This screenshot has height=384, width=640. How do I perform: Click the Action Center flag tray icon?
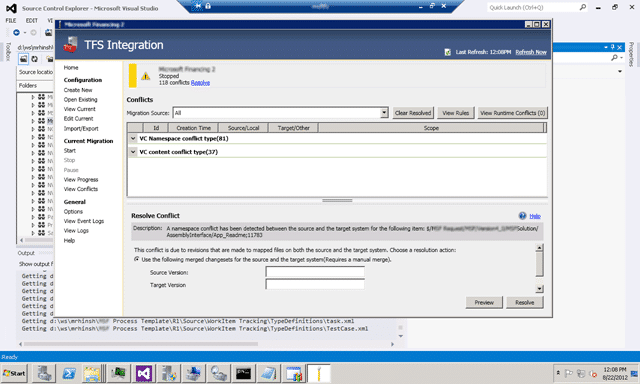pyautogui.click(x=568, y=373)
